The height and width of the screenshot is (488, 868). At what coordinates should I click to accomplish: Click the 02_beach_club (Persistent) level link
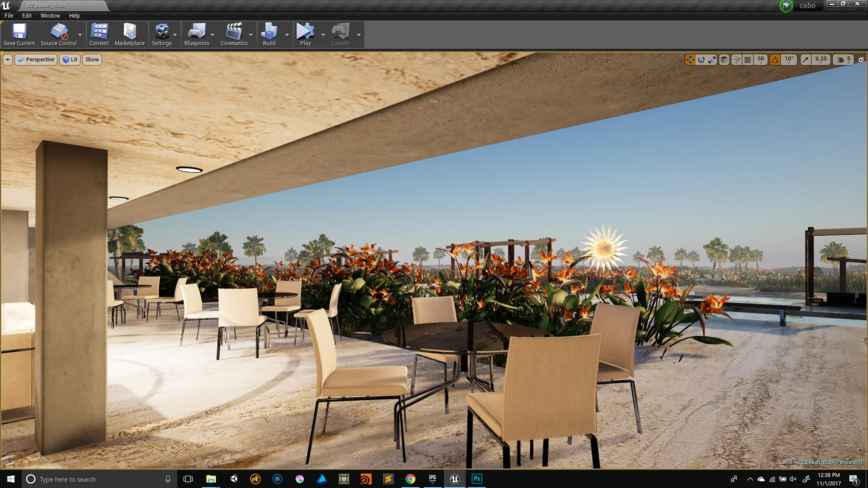click(x=829, y=462)
